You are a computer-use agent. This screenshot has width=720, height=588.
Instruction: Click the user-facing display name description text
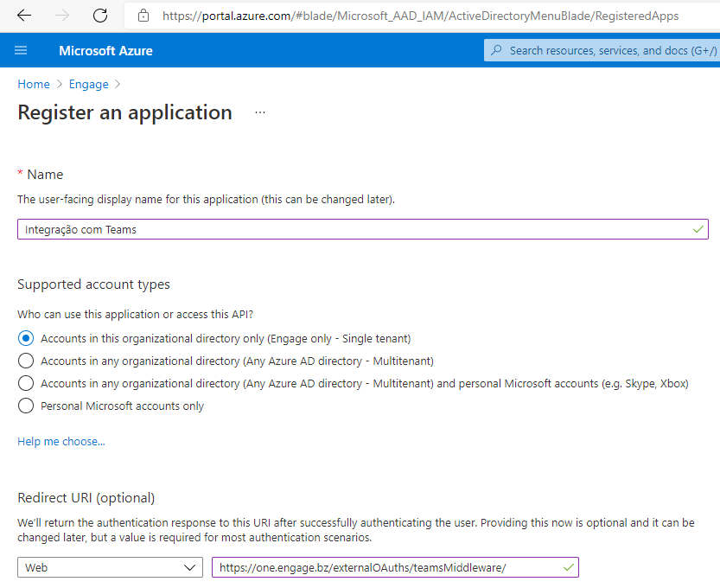pyautogui.click(x=207, y=200)
